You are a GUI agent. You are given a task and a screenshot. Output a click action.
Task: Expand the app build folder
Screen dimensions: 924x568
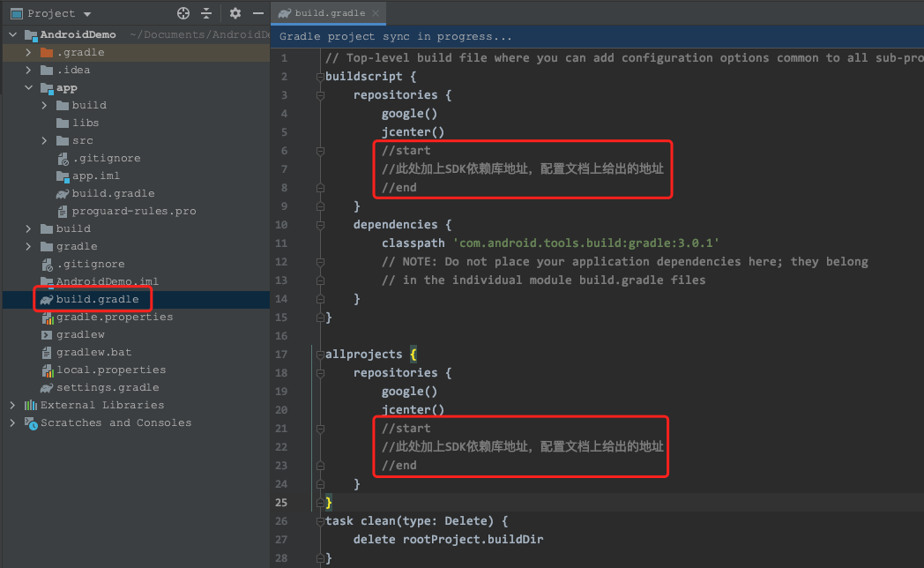[x=44, y=106]
